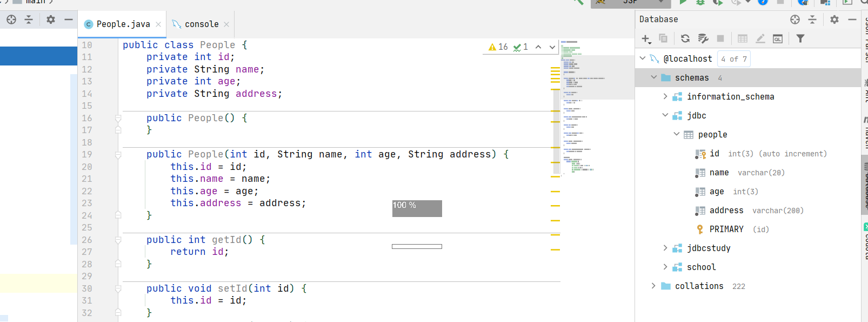Open the add data source plus dropdown

click(x=646, y=38)
